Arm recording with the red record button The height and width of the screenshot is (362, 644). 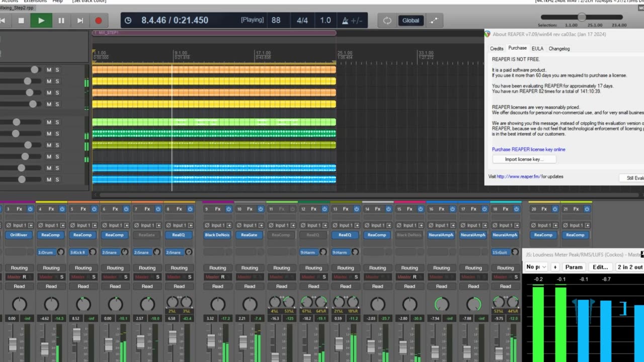(99, 21)
